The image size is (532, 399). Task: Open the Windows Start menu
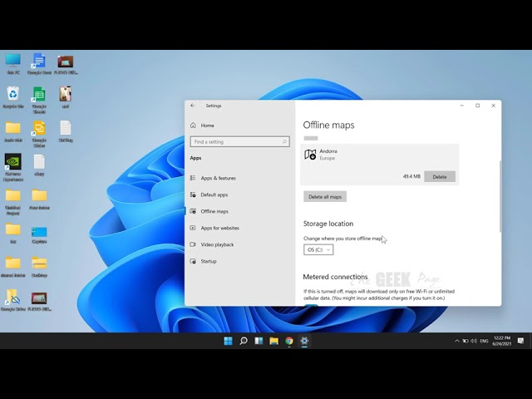click(228, 341)
